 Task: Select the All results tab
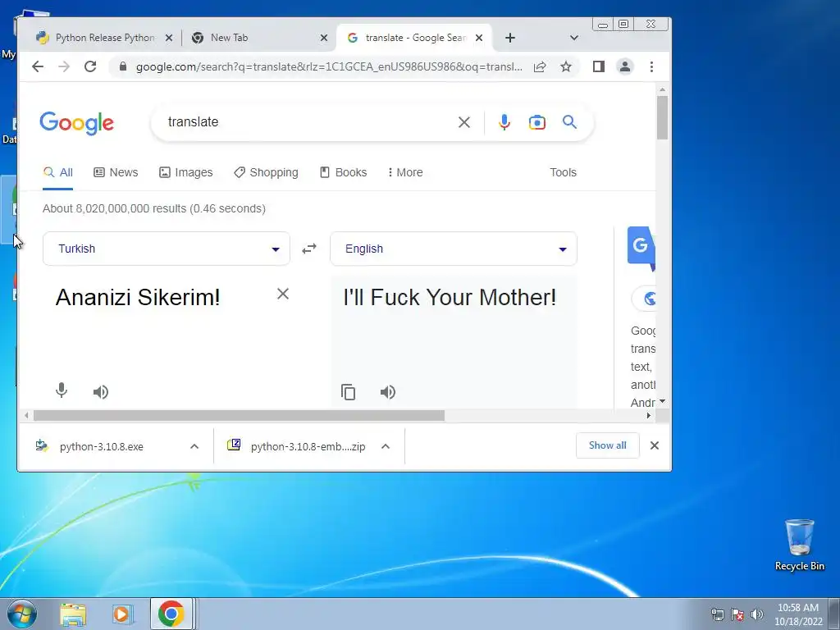tap(58, 172)
